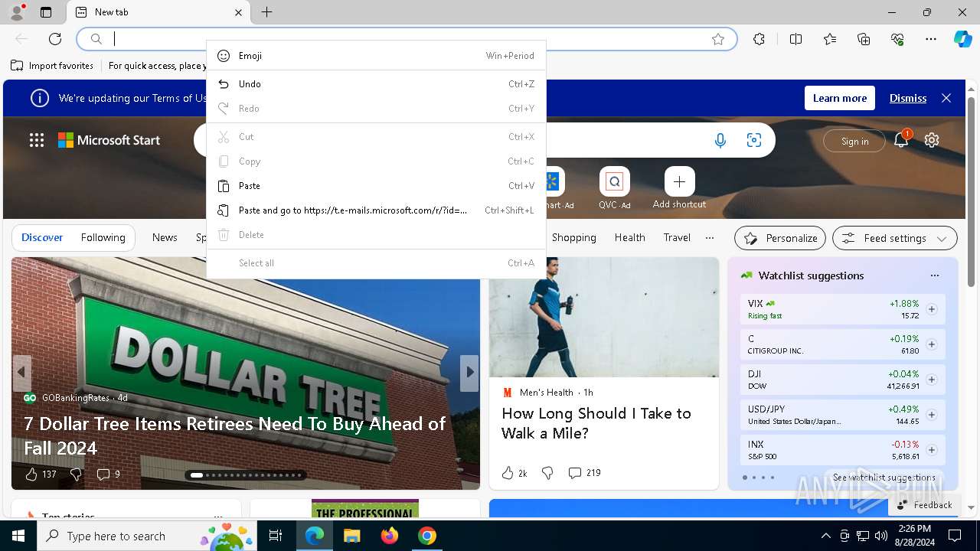Go to next carousel story
The image size is (980, 551).
(469, 373)
